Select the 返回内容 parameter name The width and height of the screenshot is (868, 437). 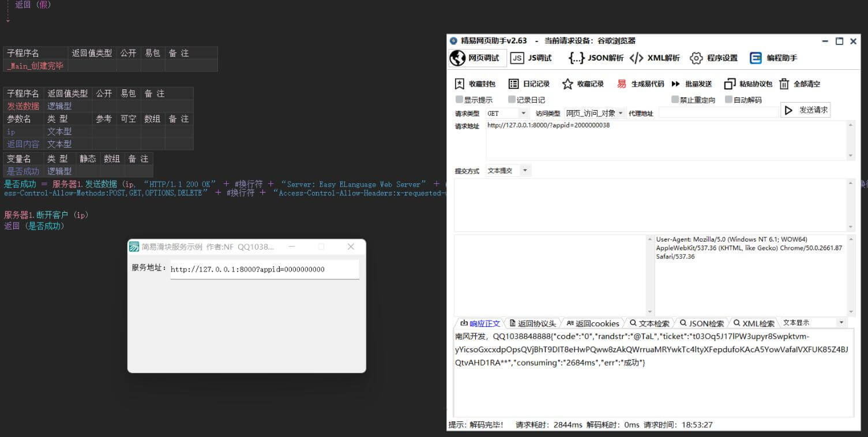coord(23,144)
